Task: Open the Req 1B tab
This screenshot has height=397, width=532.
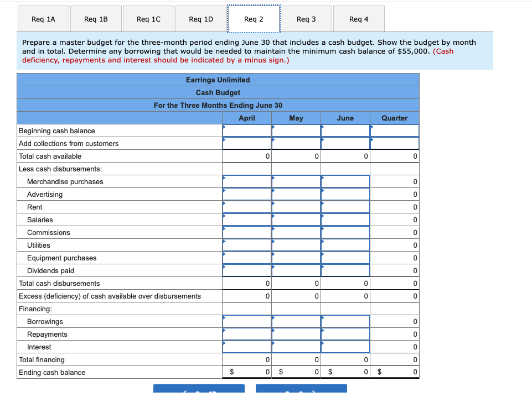Action: [95, 18]
